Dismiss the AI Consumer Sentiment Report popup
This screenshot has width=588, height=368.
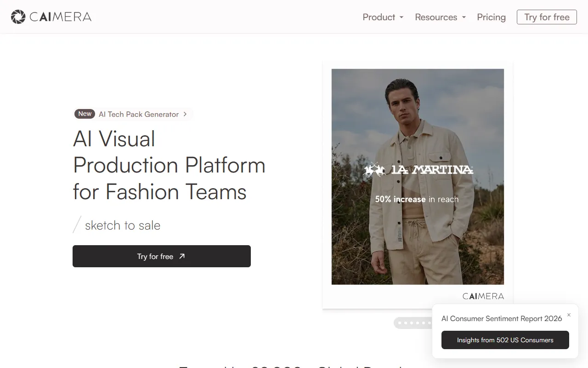[x=569, y=315]
